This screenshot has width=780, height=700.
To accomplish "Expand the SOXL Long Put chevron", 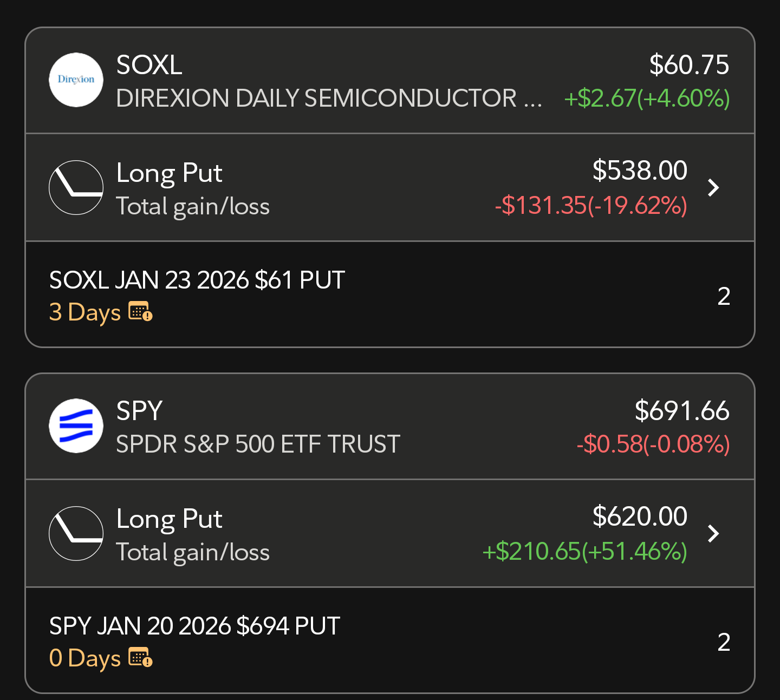I will tap(713, 188).
